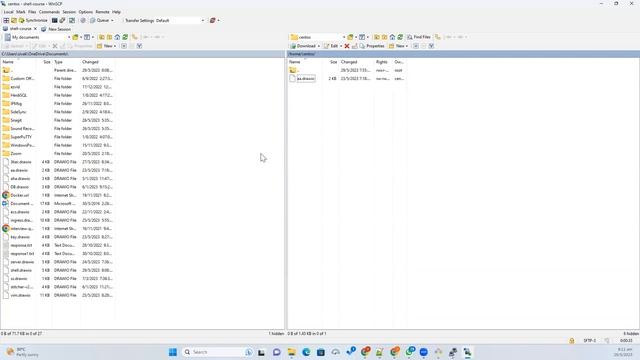The image size is (640, 360).
Task: Select the remote panel parent directory entry
Action: 295,70
